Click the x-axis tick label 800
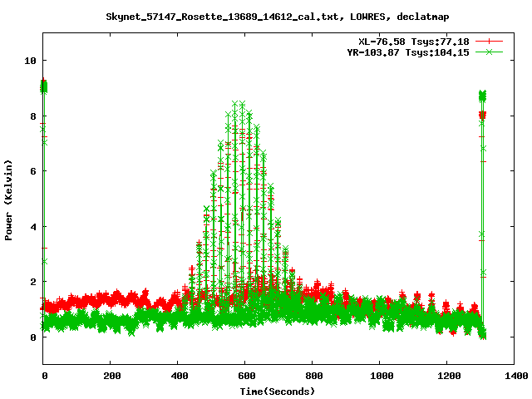This screenshot has height=399, width=532. click(x=314, y=376)
